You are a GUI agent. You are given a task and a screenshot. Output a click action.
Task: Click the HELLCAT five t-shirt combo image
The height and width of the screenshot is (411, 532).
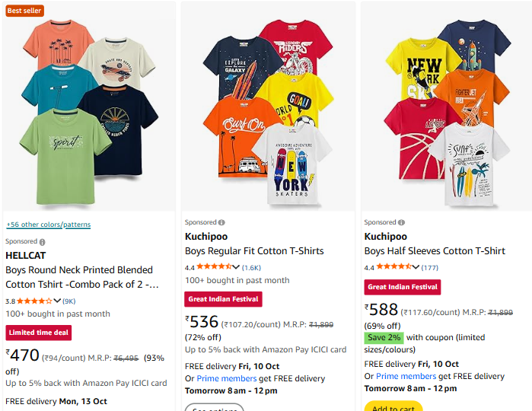(89, 107)
